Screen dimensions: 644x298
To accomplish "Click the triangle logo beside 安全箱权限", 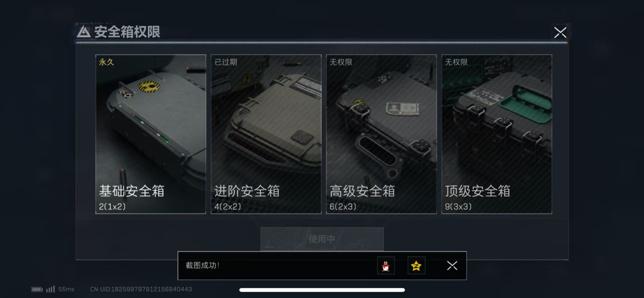I will tap(84, 32).
